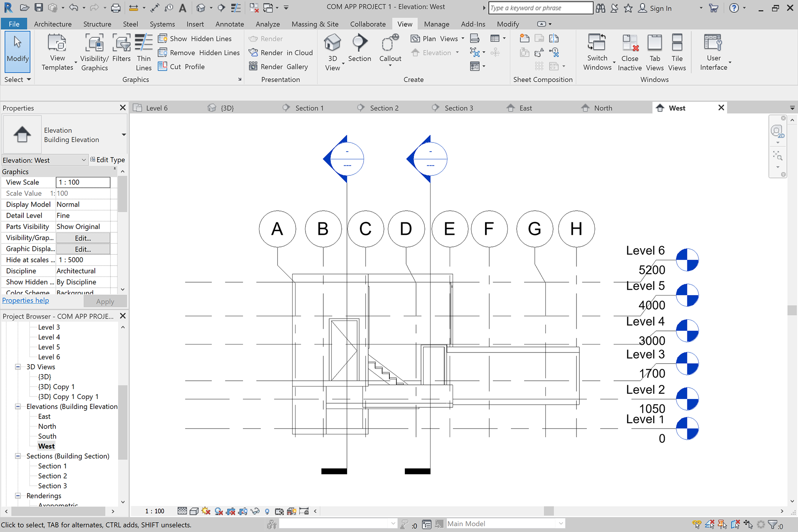Image resolution: width=798 pixels, height=532 pixels.
Task: Click the Print icon in quick access toolbar
Action: point(116,7)
